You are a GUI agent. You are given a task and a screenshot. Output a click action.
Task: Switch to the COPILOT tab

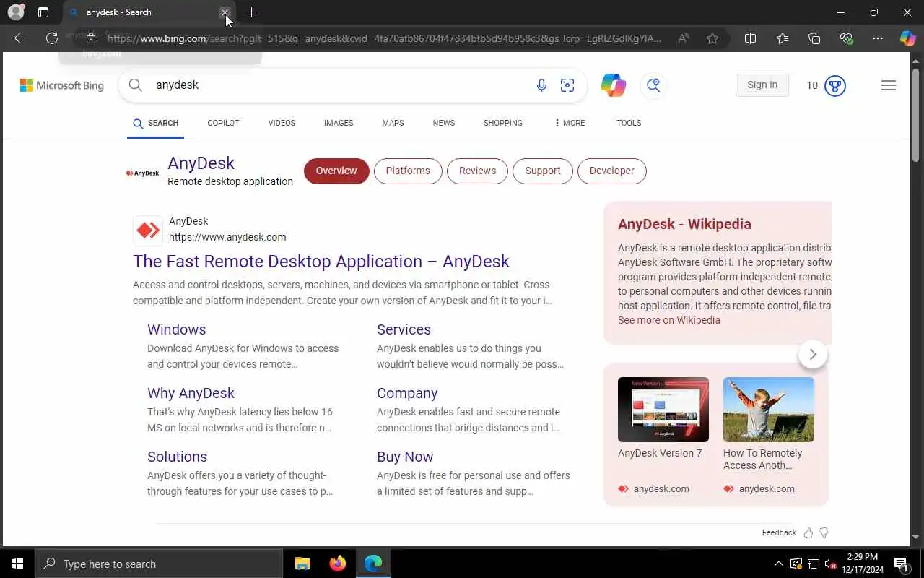(223, 123)
